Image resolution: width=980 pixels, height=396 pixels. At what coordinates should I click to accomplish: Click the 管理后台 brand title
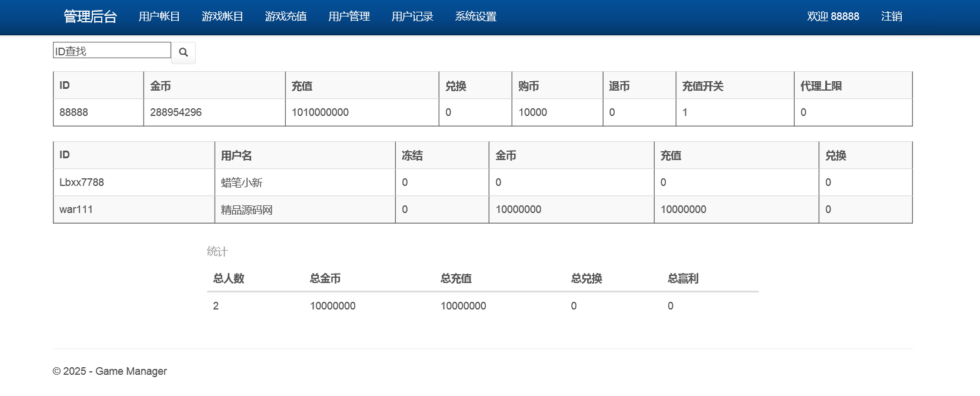point(90,16)
